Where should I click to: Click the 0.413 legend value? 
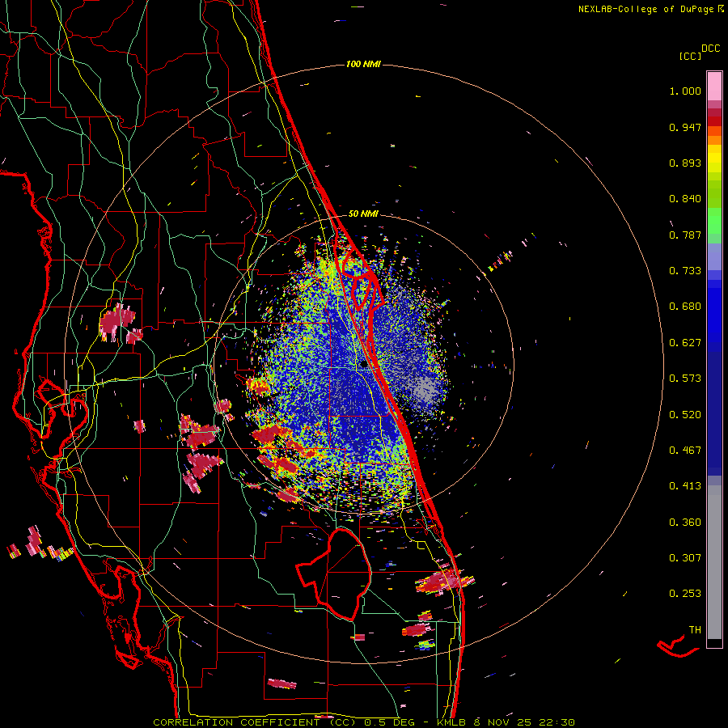[x=685, y=486]
